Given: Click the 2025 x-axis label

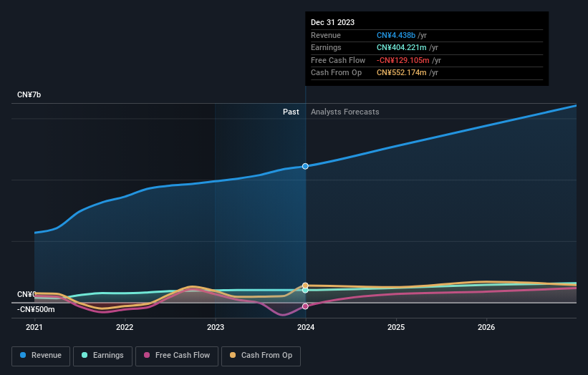Looking at the screenshot, I should [396, 327].
